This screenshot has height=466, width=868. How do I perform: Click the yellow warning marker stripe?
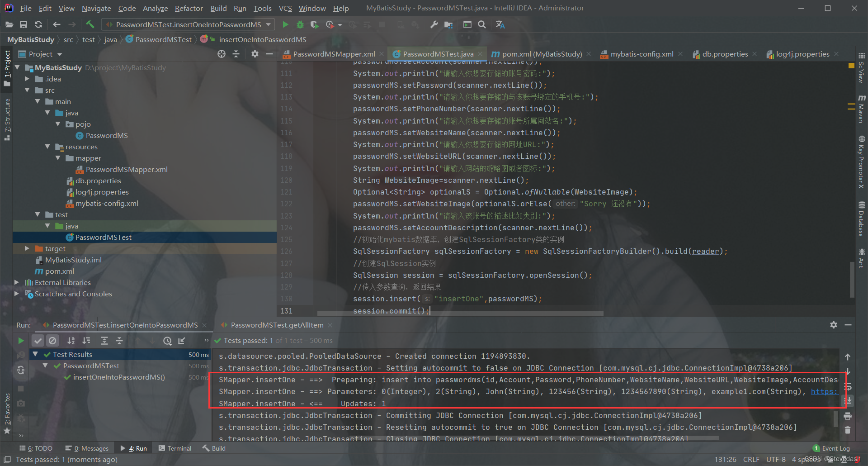pyautogui.click(x=851, y=66)
